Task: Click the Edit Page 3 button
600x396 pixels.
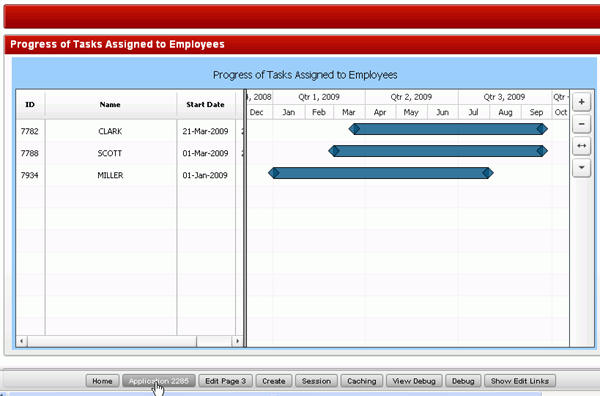Action: tap(225, 381)
